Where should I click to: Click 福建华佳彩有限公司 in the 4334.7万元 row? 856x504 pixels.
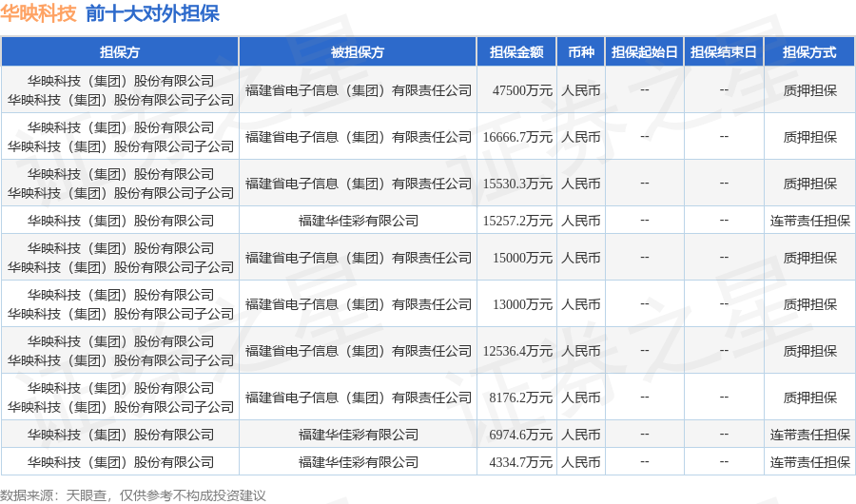tap(359, 462)
